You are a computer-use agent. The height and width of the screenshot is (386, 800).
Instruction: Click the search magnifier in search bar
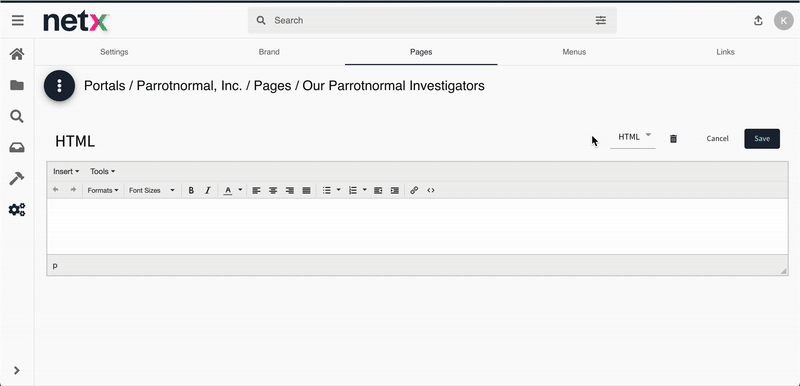[x=261, y=20]
